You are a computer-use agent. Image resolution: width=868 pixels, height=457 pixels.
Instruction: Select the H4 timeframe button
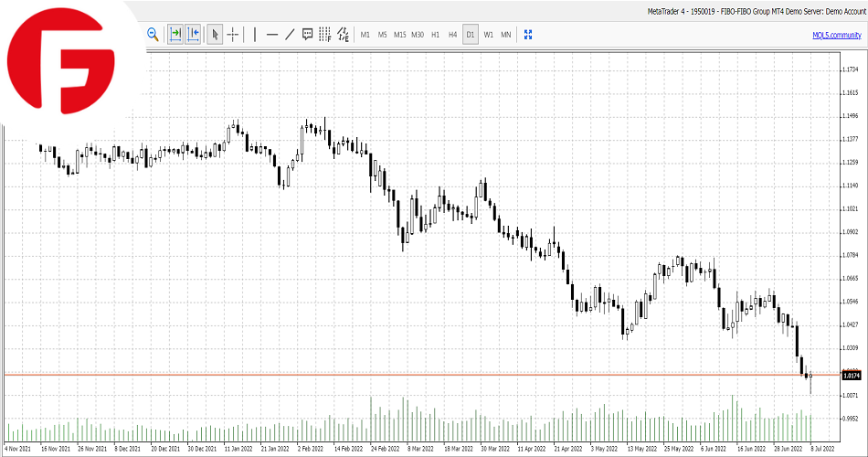[x=452, y=35]
